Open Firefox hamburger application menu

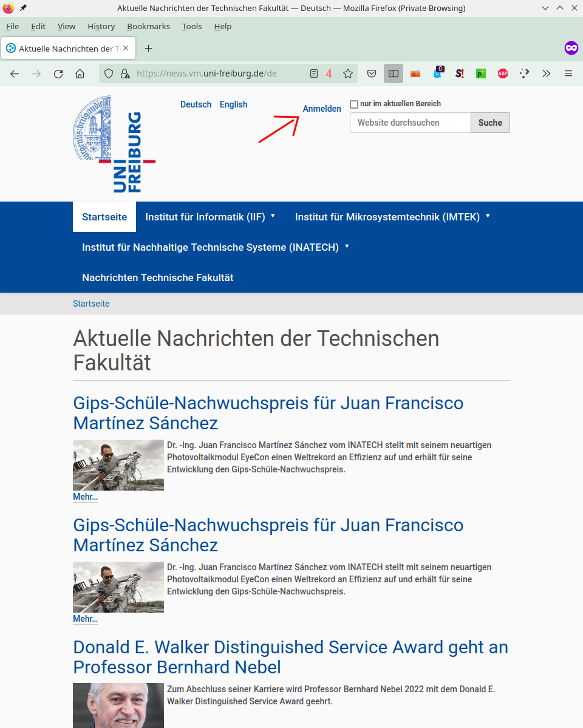pos(568,73)
